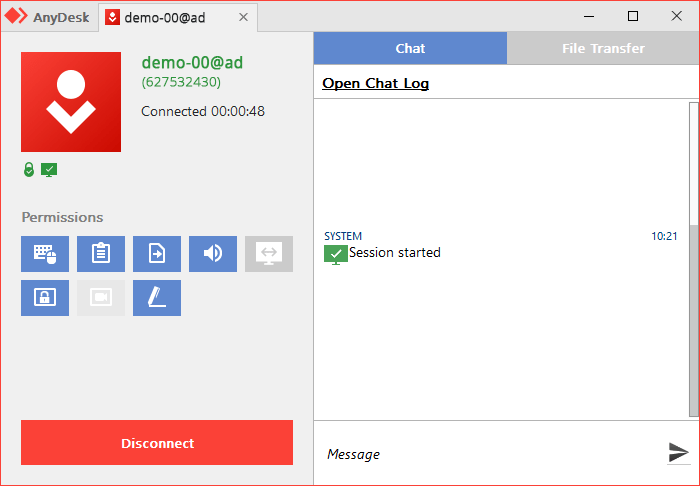Click the Message input field
Viewport: 700px width, 486px height.
tap(491, 454)
